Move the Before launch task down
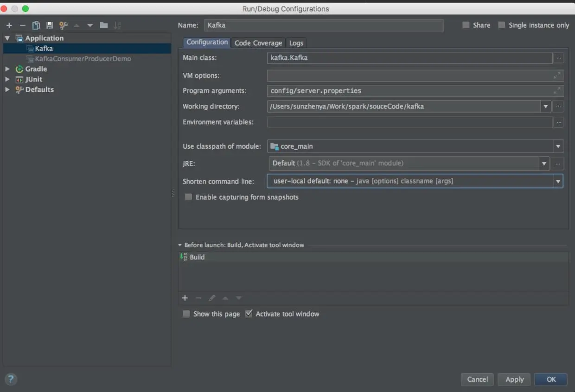The height and width of the screenshot is (392, 575). click(x=239, y=298)
